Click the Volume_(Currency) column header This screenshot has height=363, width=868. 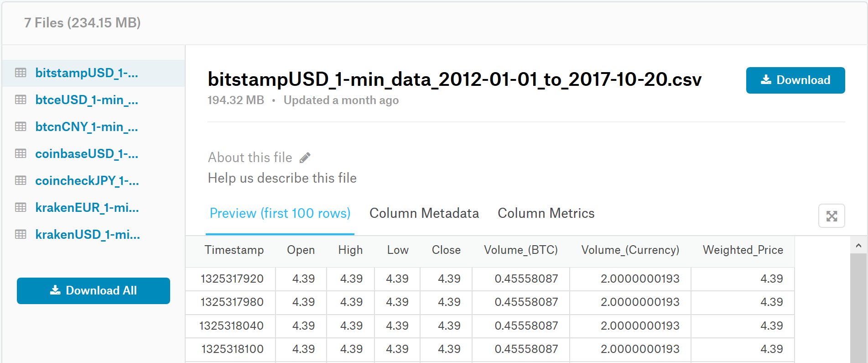click(x=630, y=250)
